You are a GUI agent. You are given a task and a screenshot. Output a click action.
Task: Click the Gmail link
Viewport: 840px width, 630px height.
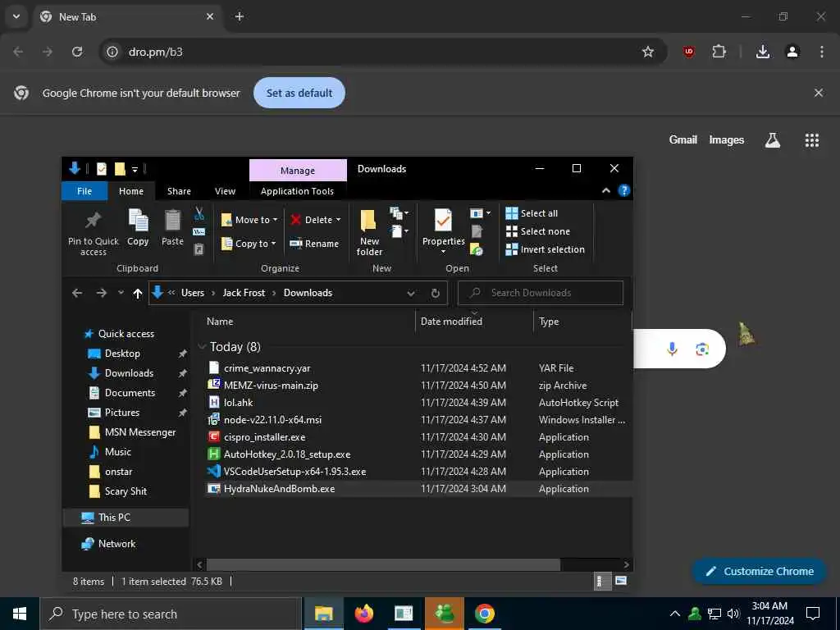(683, 139)
